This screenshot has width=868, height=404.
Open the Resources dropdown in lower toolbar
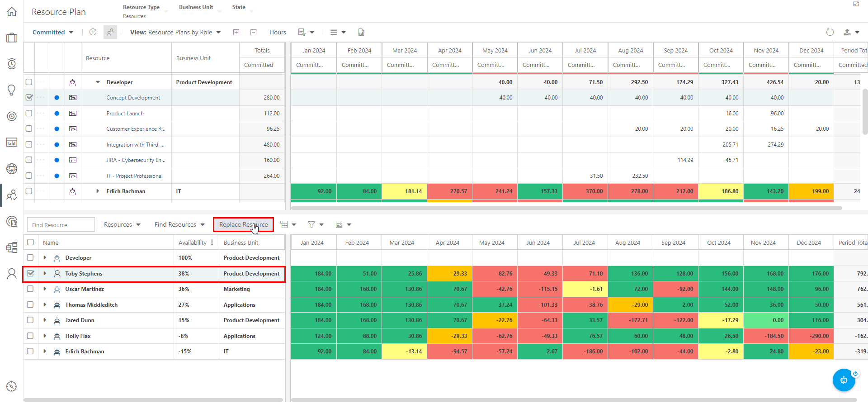(x=122, y=224)
